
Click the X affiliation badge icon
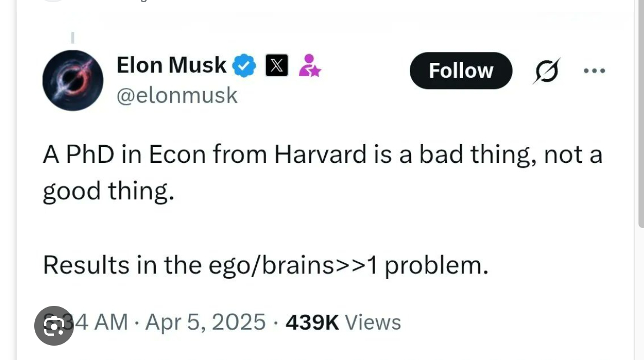pos(277,66)
